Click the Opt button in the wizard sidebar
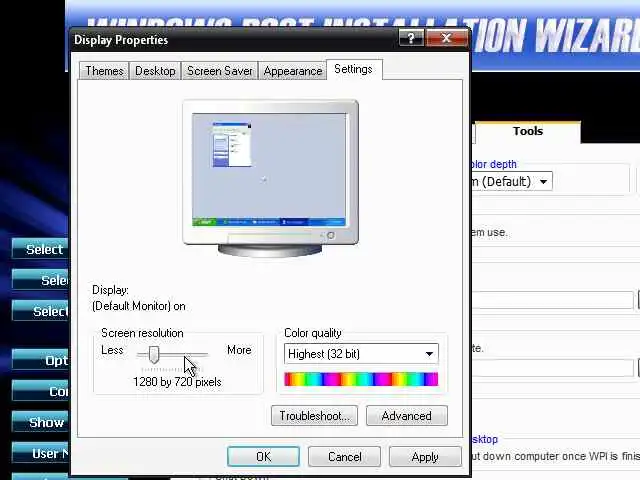The width and height of the screenshot is (640, 480). pyautogui.click(x=41, y=360)
